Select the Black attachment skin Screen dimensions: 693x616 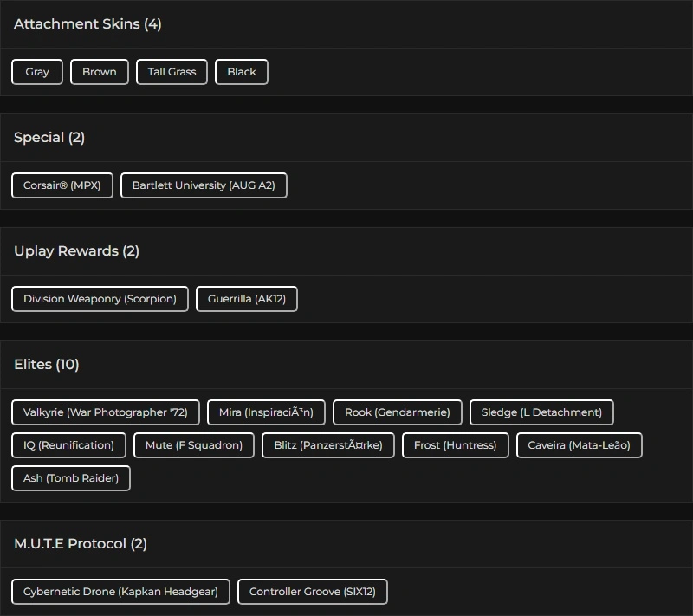click(x=242, y=72)
